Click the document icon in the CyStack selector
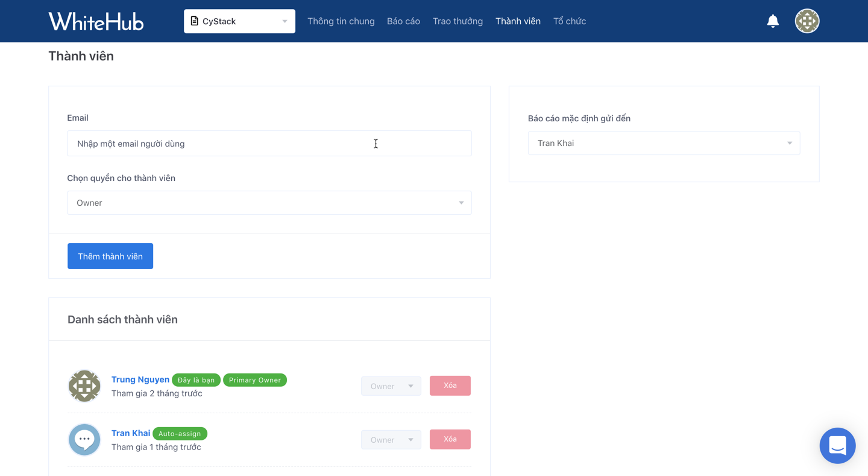 point(194,21)
